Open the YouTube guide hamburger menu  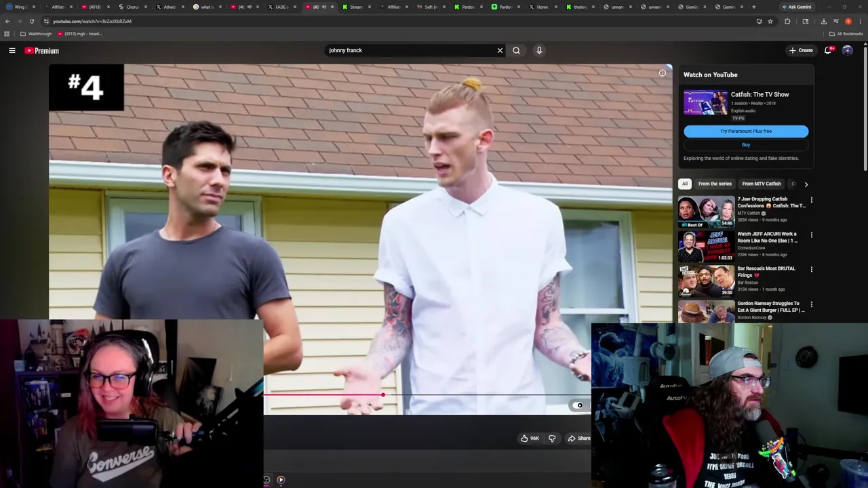[x=12, y=50]
